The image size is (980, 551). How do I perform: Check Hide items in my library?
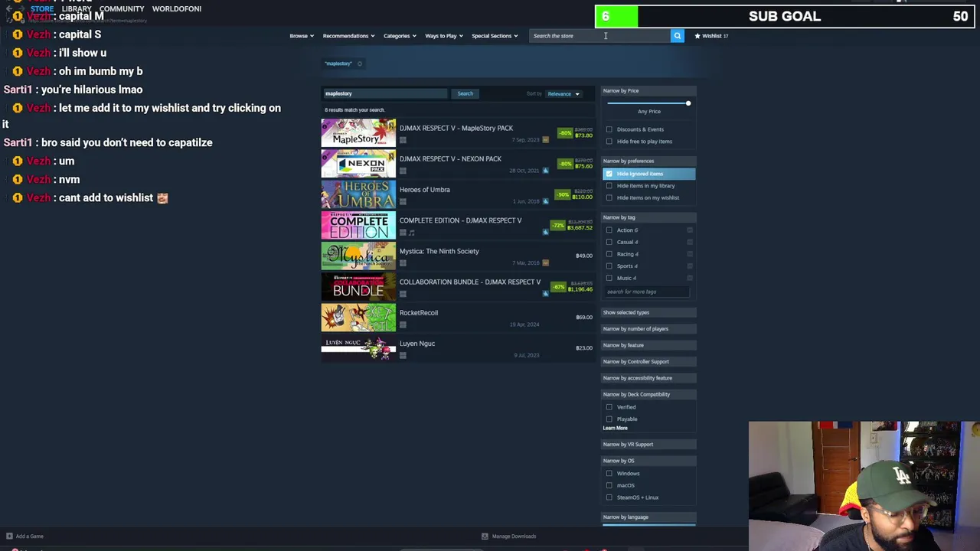point(609,186)
